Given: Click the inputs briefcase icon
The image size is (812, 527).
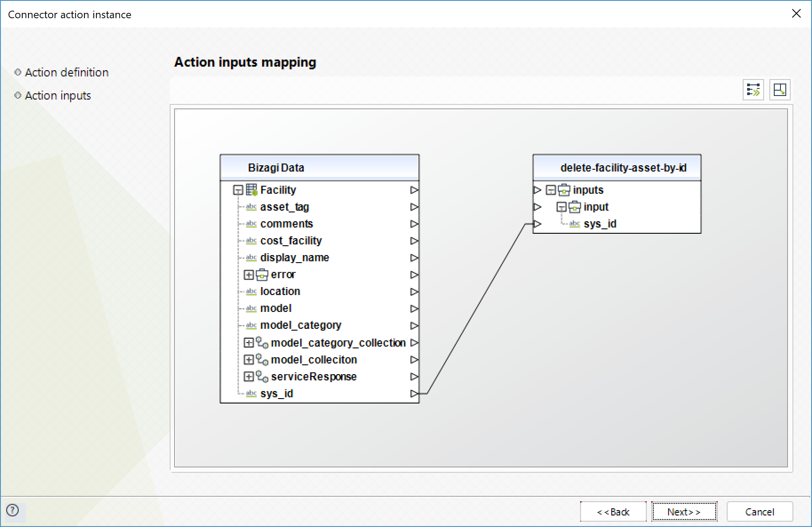Looking at the screenshot, I should 564,190.
